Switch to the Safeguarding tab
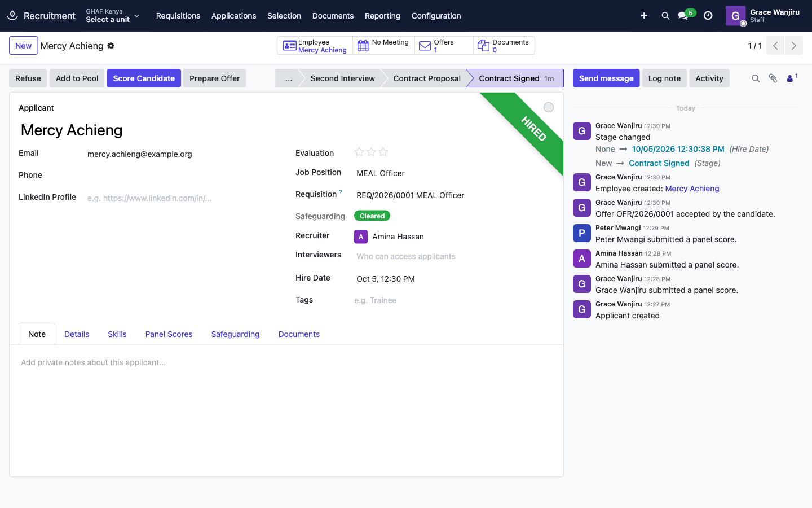This screenshot has height=508, width=812. pyautogui.click(x=235, y=334)
